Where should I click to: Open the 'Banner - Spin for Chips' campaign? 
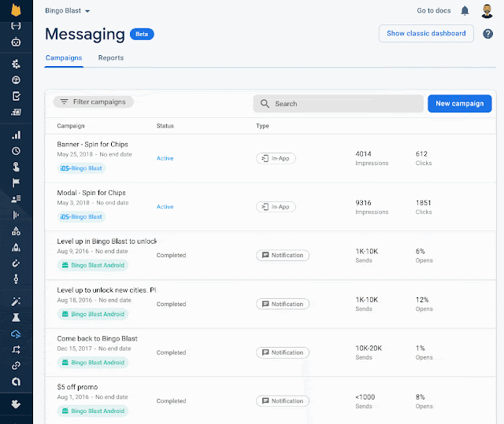click(x=93, y=144)
